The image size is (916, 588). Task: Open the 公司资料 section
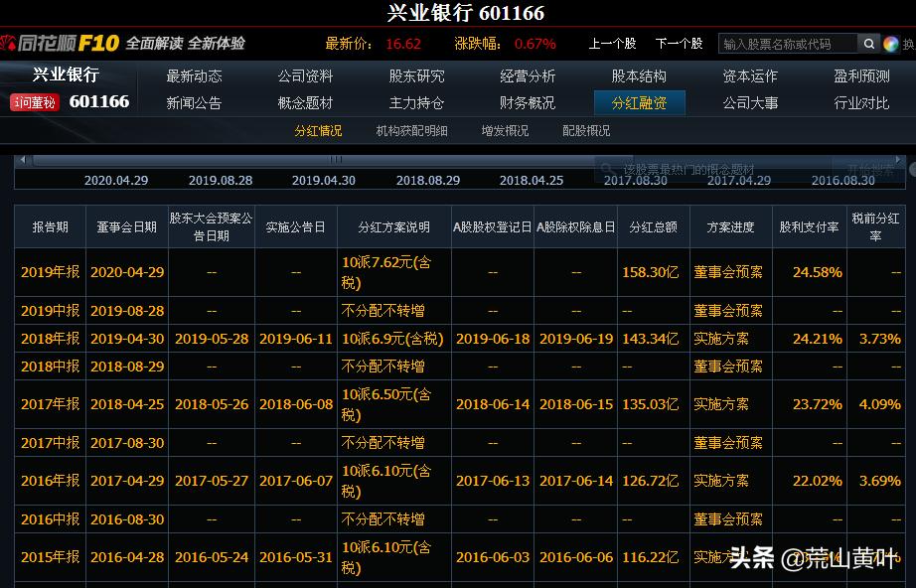pyautogui.click(x=305, y=74)
